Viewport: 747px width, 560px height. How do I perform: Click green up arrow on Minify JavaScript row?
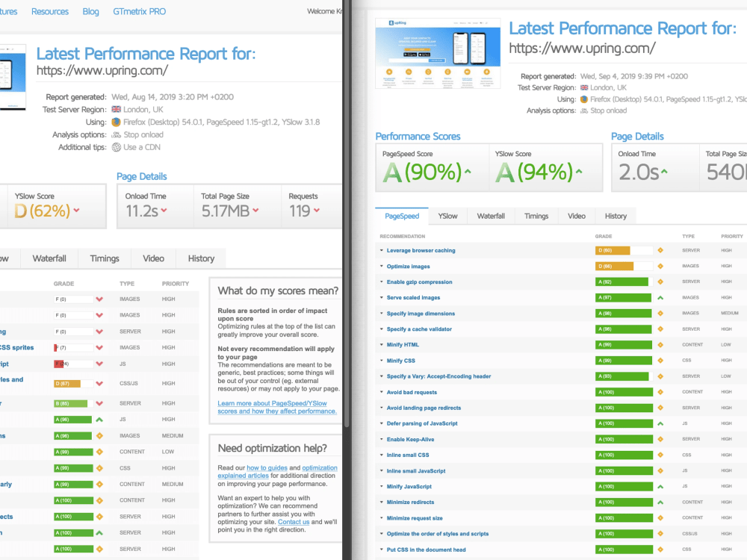tap(660, 487)
